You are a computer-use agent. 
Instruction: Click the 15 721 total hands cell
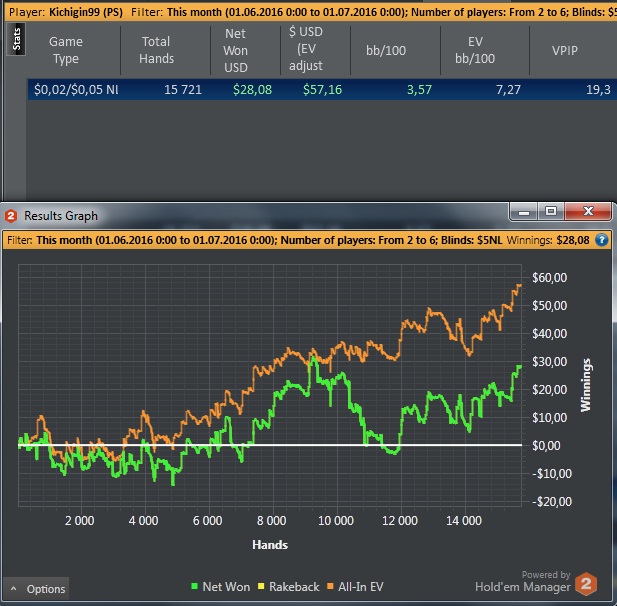(183, 90)
